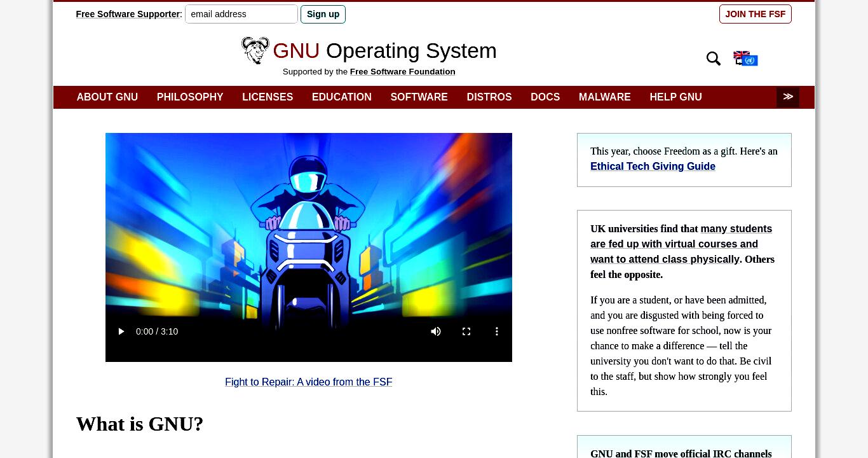Enter video fullscreen mode
This screenshot has width=868, height=458.
(x=466, y=331)
